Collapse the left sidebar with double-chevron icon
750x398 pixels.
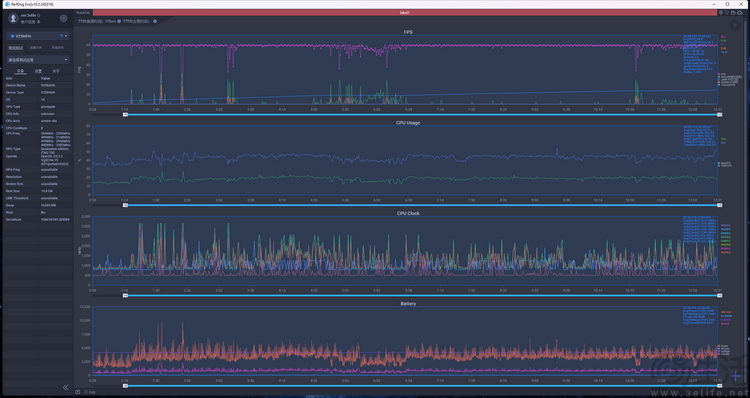[x=66, y=387]
